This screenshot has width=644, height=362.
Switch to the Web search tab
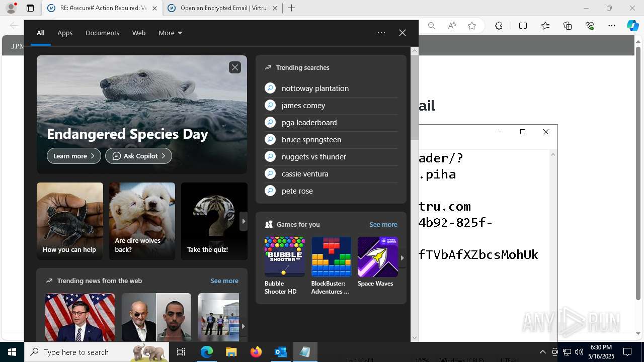pyautogui.click(x=139, y=33)
